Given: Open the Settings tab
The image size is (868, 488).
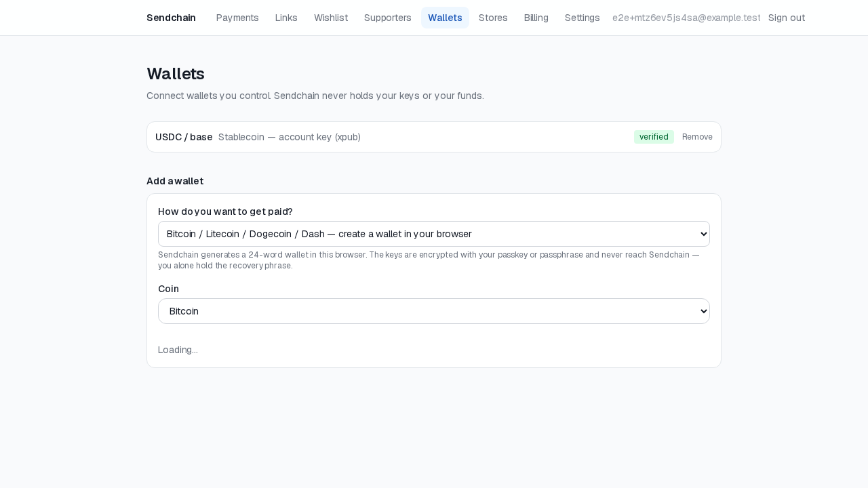Looking at the screenshot, I should [583, 18].
